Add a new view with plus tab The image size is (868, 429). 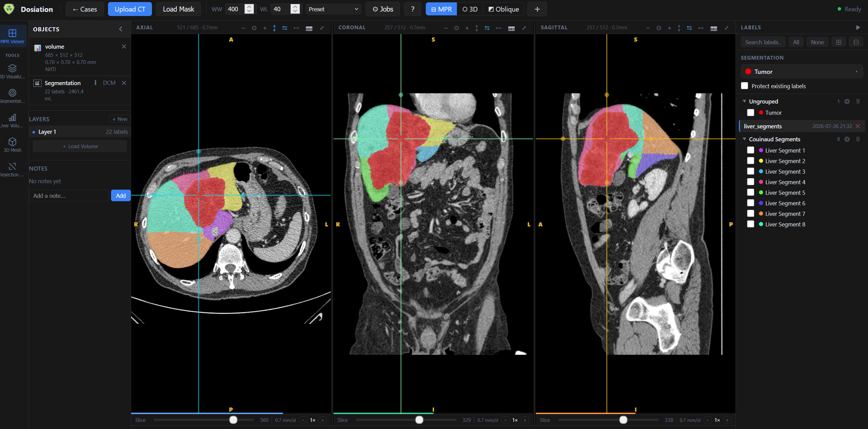(537, 9)
